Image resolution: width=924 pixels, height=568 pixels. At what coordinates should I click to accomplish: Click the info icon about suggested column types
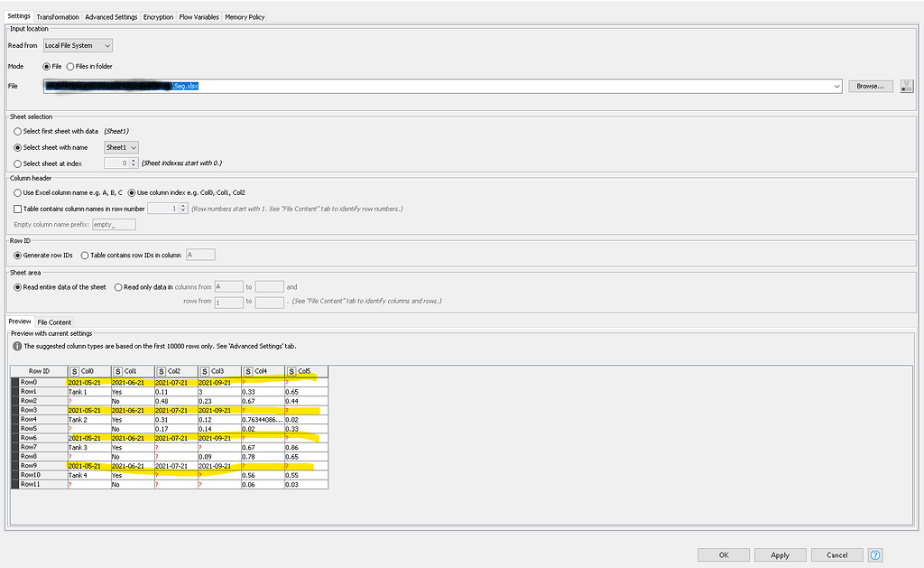pos(19,346)
